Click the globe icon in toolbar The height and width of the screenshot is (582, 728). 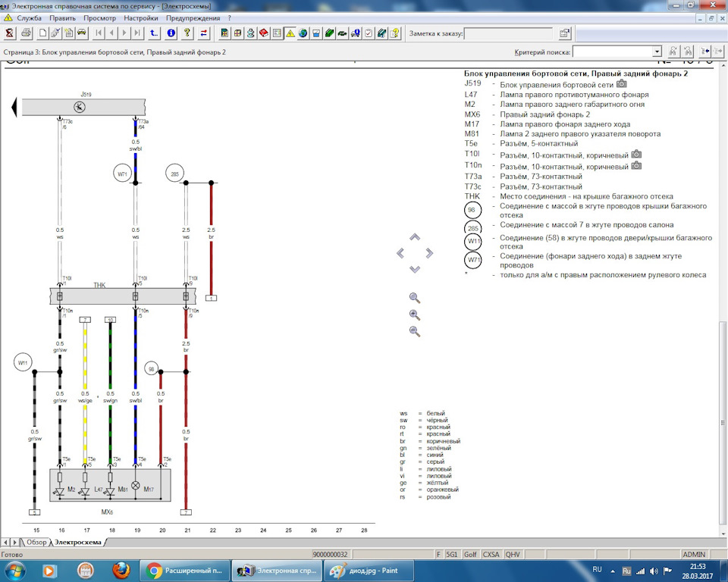[x=303, y=33]
